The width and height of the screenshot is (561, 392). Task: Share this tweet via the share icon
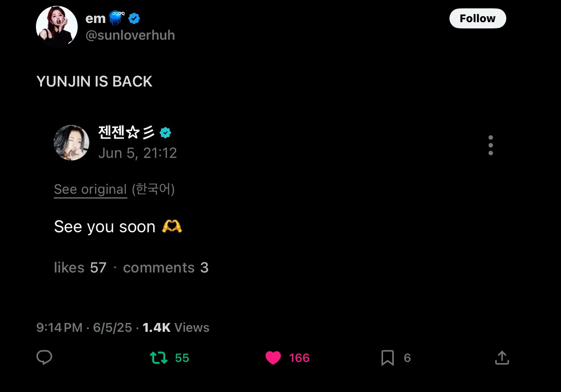point(502,357)
